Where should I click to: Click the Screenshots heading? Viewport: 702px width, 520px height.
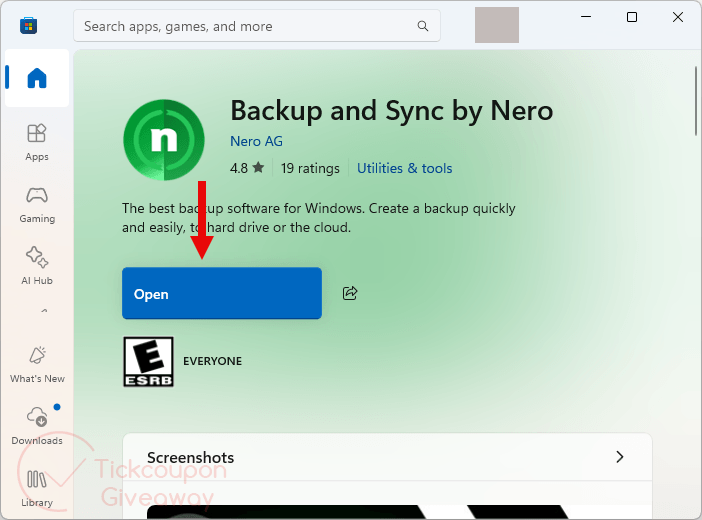pyautogui.click(x=191, y=458)
